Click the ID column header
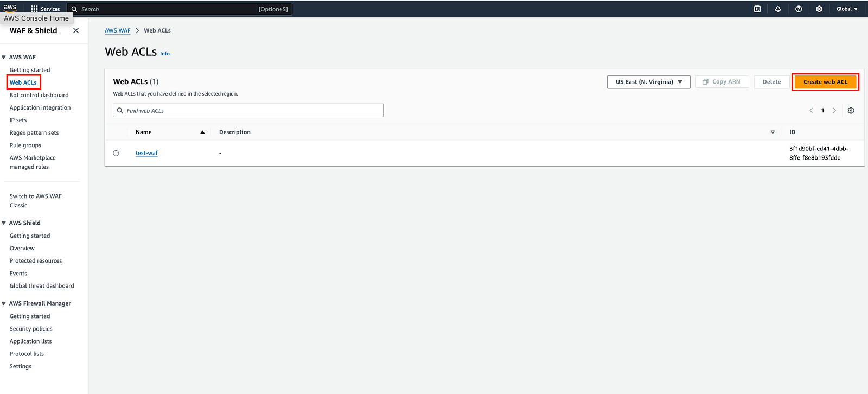The width and height of the screenshot is (868, 394). [x=792, y=132]
